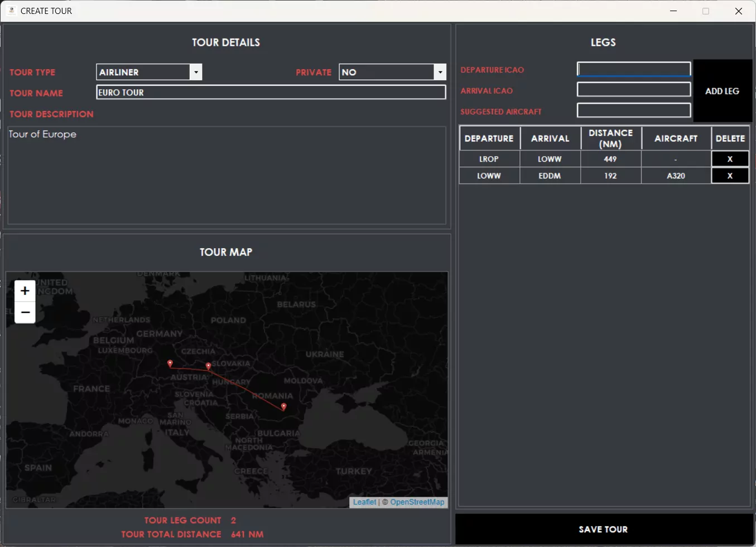Viewport: 756px width, 547px height.
Task: Zoom in on the tour map
Action: (25, 291)
